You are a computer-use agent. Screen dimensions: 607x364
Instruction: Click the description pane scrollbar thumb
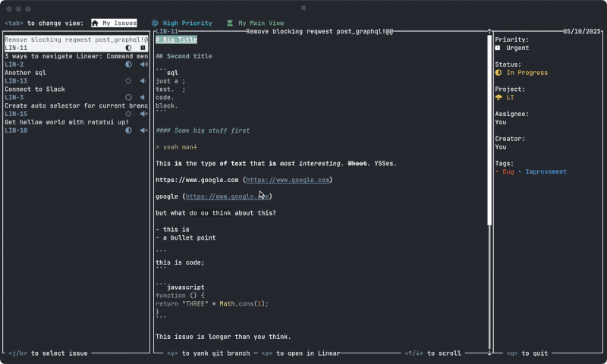489,130
